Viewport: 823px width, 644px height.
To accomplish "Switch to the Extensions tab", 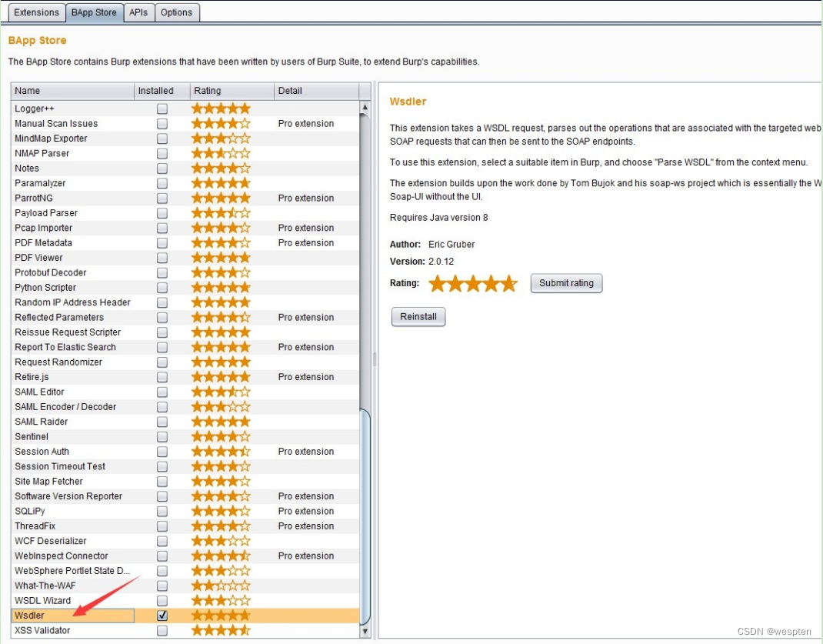I will 36,12.
